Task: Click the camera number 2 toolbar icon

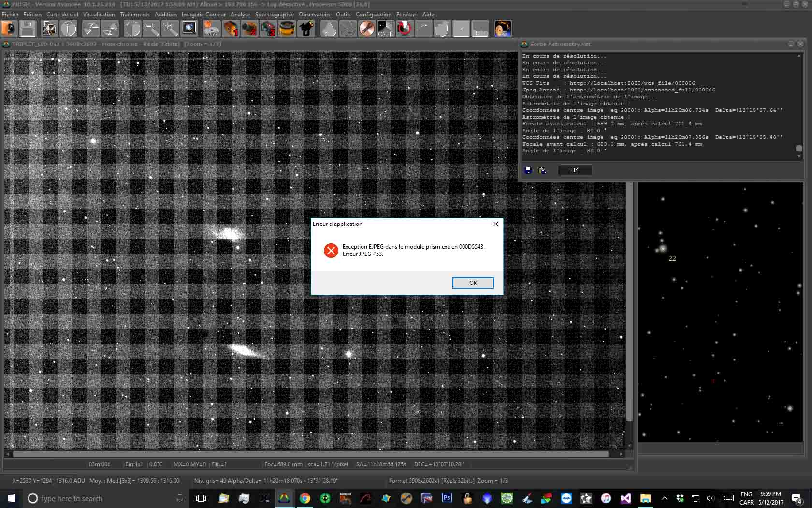Action: (249, 29)
